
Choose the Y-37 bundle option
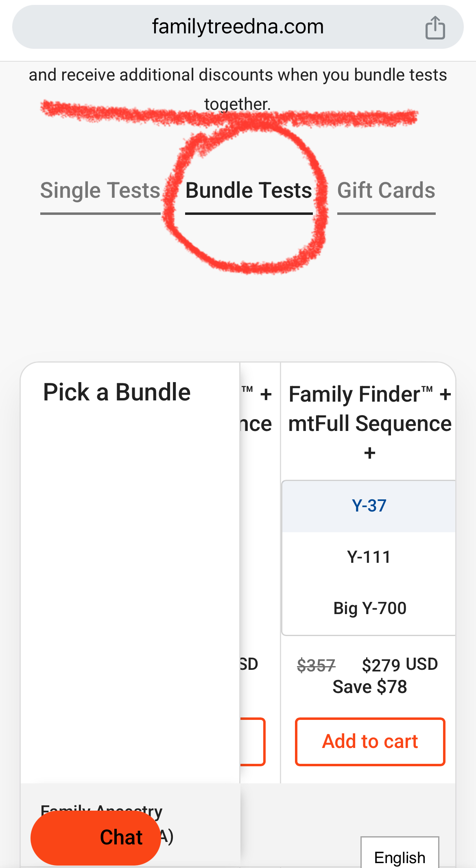(369, 506)
